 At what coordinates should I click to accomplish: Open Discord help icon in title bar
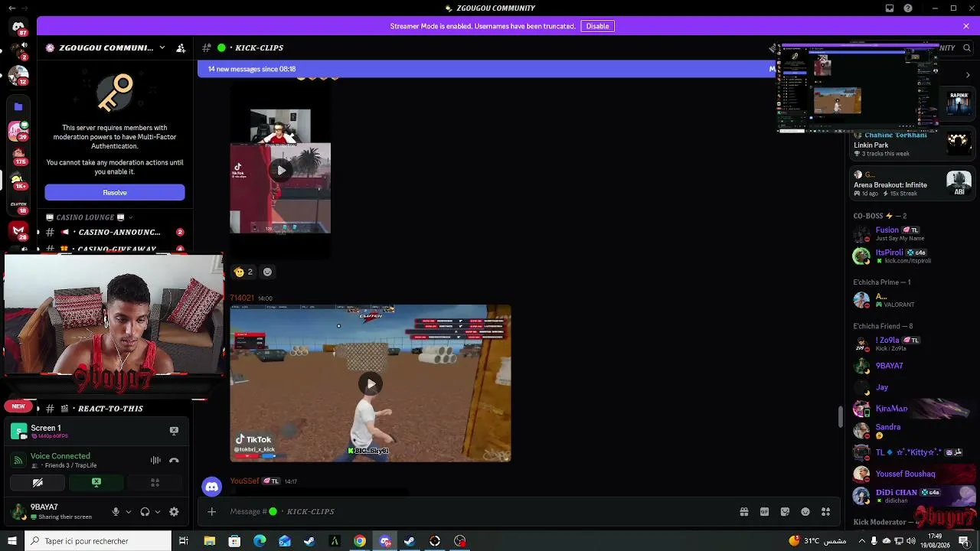(x=908, y=8)
